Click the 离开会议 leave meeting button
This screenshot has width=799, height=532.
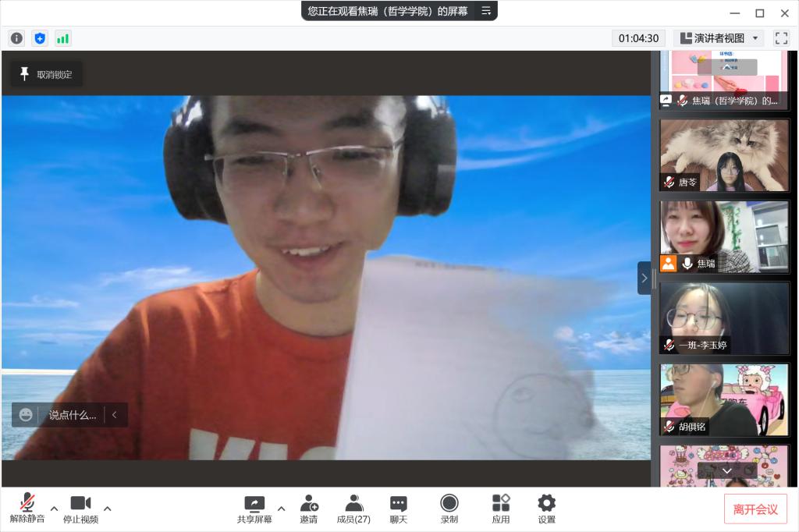tap(755, 509)
